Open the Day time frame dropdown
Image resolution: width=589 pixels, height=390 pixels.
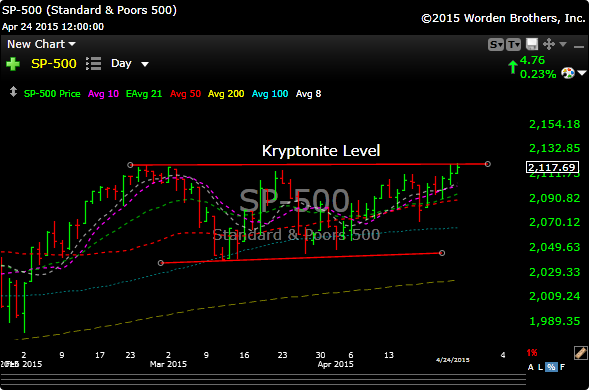click(130, 63)
